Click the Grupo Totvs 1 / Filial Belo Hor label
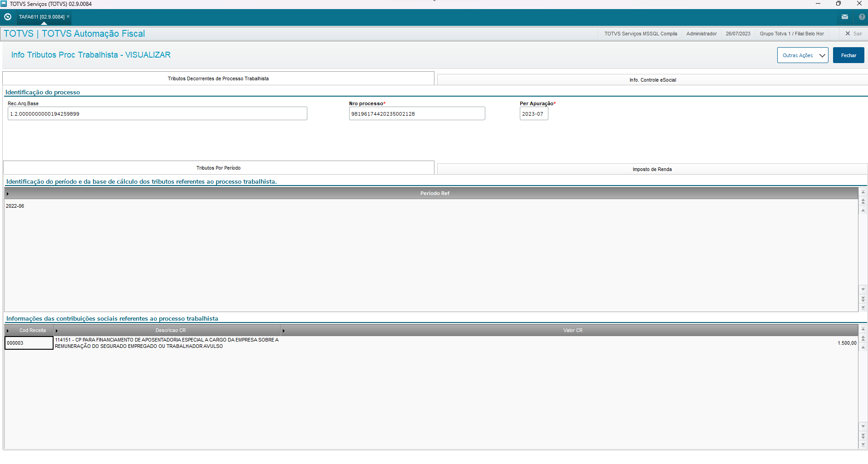 coord(792,34)
